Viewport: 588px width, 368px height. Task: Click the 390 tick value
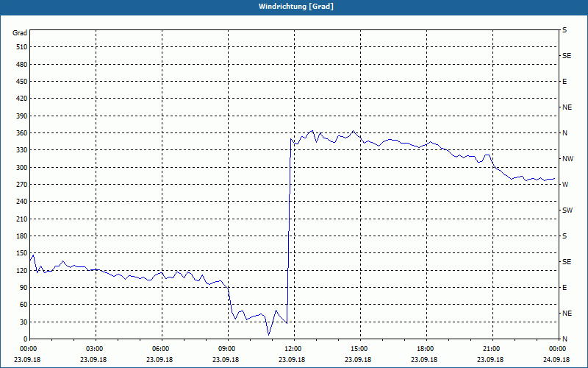tap(21, 116)
